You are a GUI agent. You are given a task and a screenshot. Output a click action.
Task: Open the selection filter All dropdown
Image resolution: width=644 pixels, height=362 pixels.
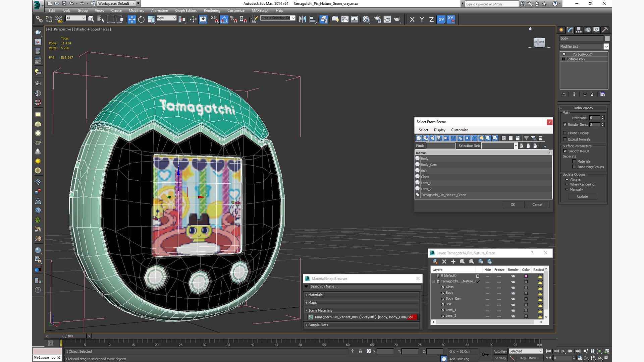[76, 18]
